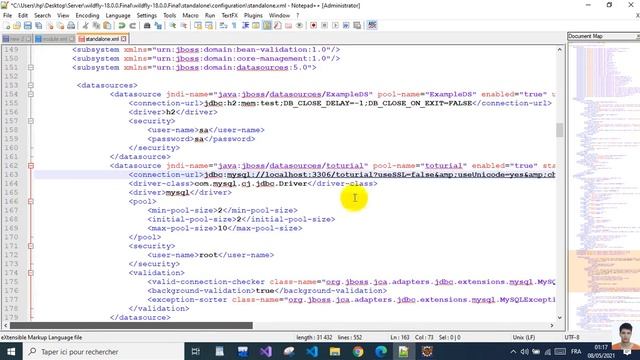
Task: Start macro recording red button
Action: pos(313,25)
